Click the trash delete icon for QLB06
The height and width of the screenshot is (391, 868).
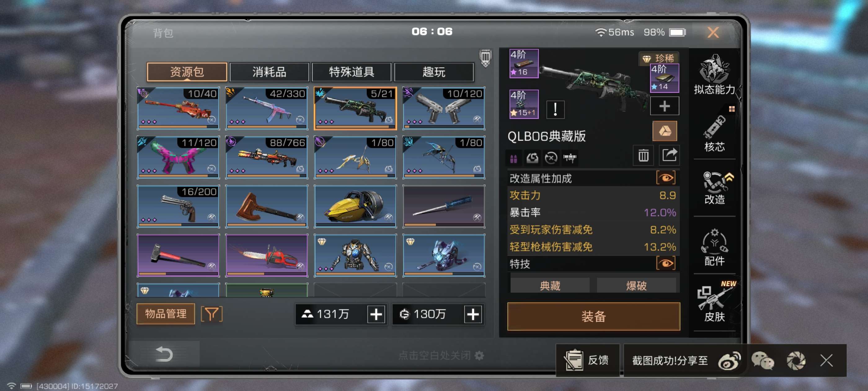(643, 155)
